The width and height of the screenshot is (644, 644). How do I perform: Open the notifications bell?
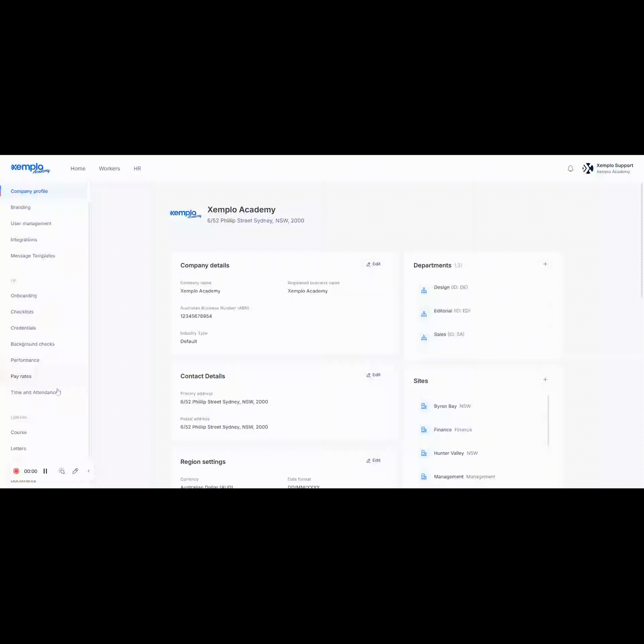pos(570,168)
